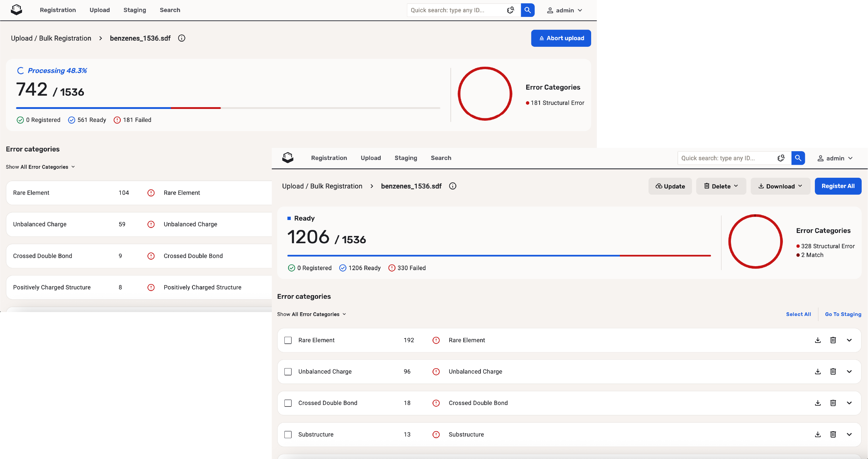Click trash icon in Crossed Double Bond row
This screenshot has width=868, height=459.
coord(833,403)
